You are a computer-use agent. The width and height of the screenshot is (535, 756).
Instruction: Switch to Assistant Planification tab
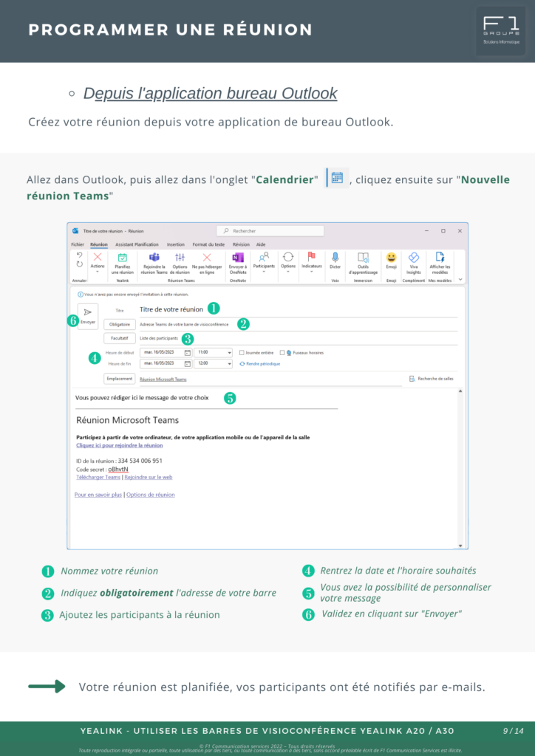(x=137, y=244)
